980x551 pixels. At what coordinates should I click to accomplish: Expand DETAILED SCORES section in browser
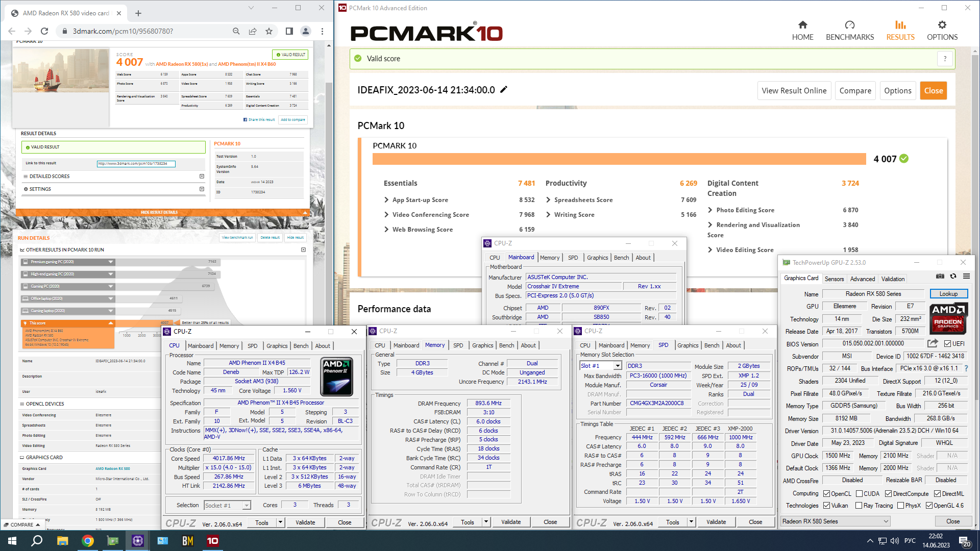click(202, 177)
